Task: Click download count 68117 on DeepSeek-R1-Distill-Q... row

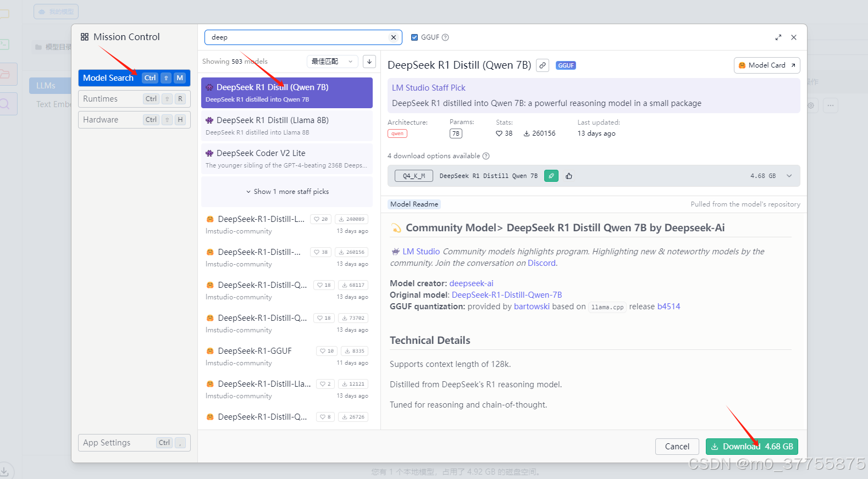Action: tap(353, 285)
